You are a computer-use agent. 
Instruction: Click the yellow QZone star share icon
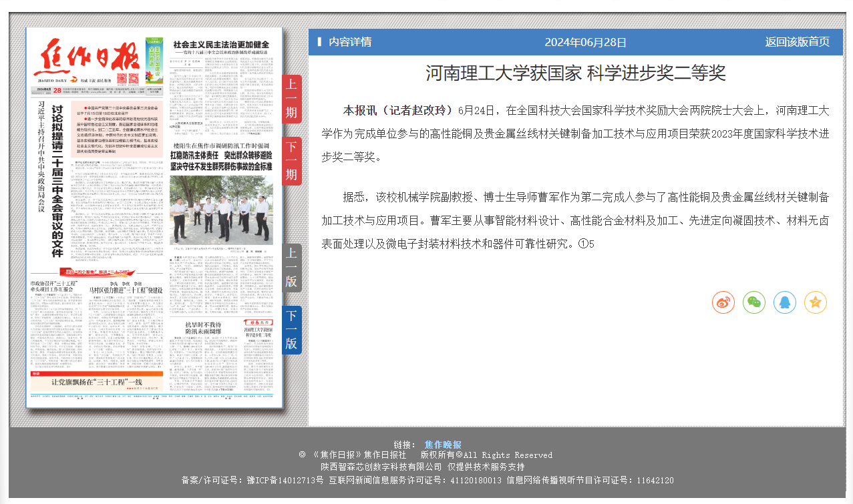point(815,302)
